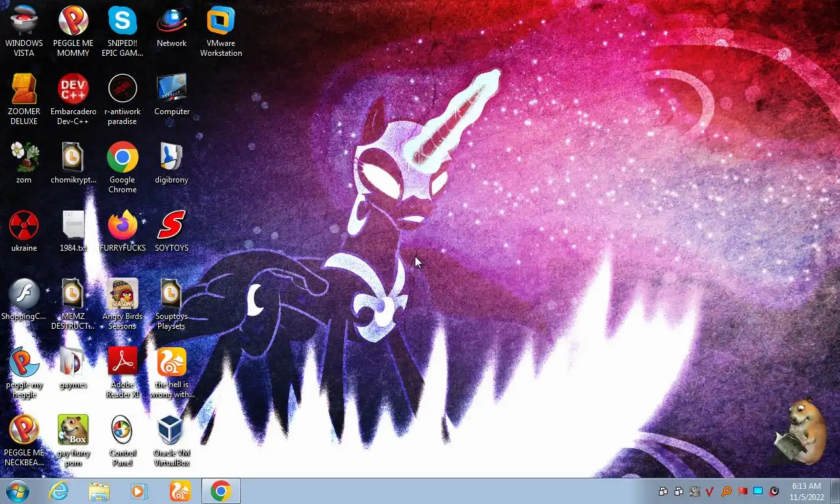The image size is (840, 504).
Task: Open the Windows Start menu
Action: pyautogui.click(x=18, y=491)
